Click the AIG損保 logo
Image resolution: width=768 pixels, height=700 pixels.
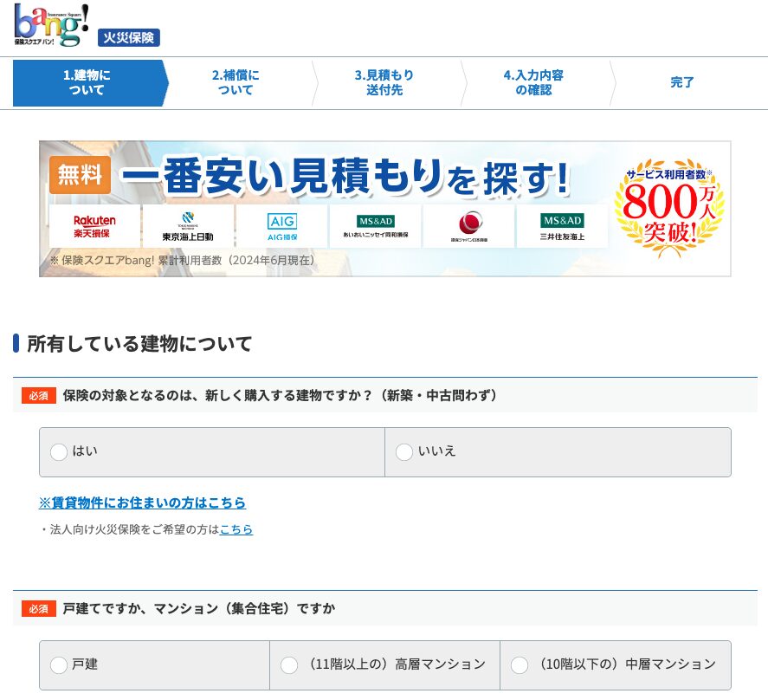coord(281,227)
